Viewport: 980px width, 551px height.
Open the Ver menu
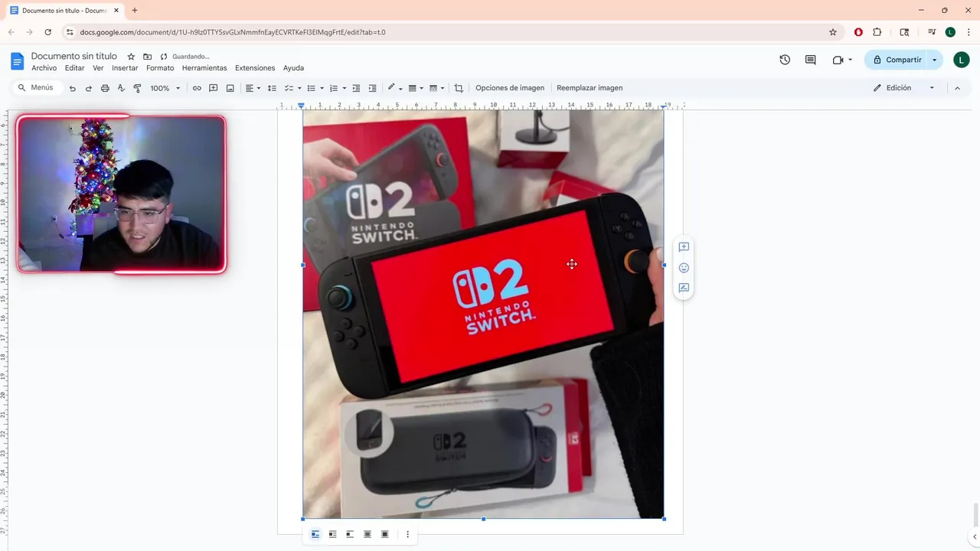(x=98, y=68)
